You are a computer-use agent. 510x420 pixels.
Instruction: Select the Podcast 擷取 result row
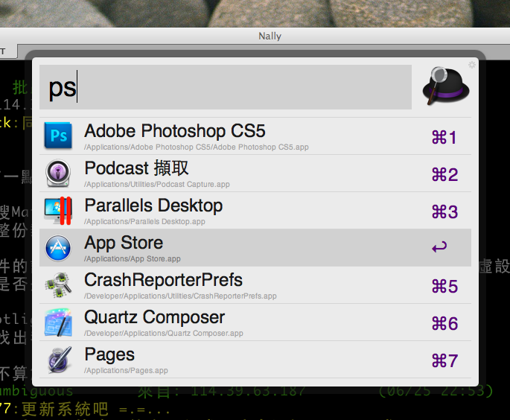coord(255,173)
